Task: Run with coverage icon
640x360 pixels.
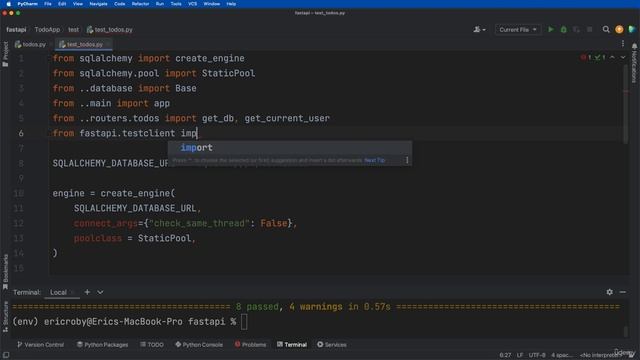Action: click(x=576, y=29)
